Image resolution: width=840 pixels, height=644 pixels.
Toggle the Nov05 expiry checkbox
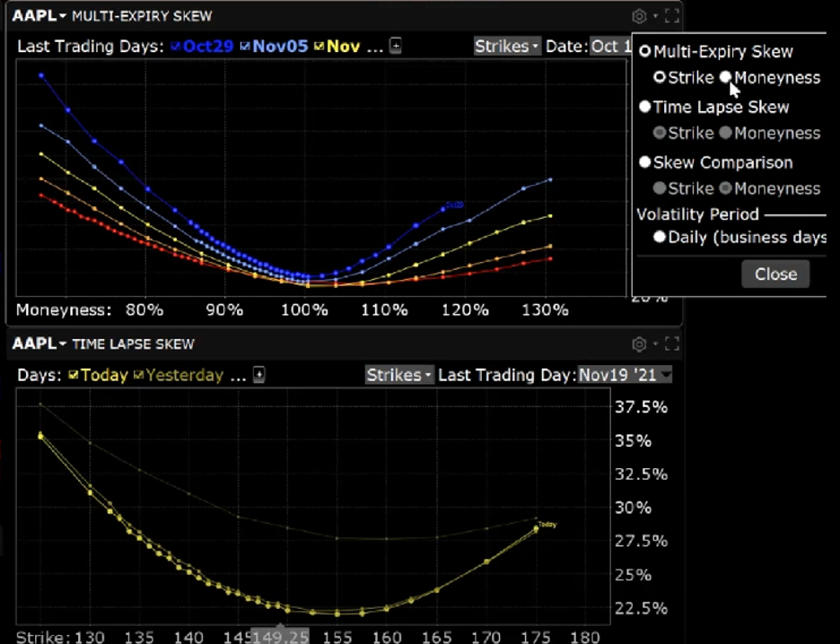(x=245, y=47)
